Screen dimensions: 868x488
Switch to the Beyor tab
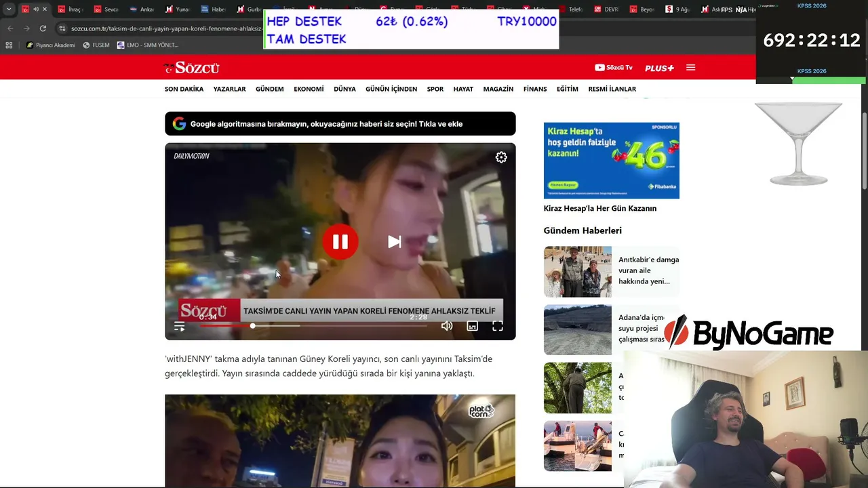[x=643, y=9]
